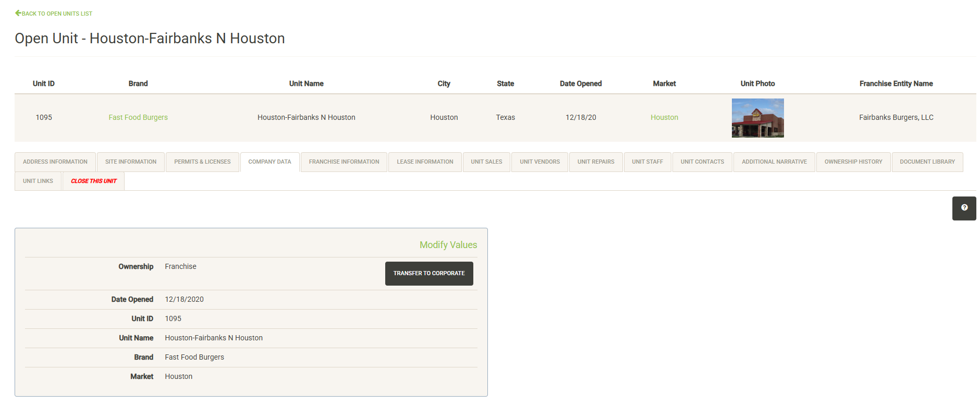Switch to the Unit Sales tab
The width and height of the screenshot is (980, 418).
point(486,162)
